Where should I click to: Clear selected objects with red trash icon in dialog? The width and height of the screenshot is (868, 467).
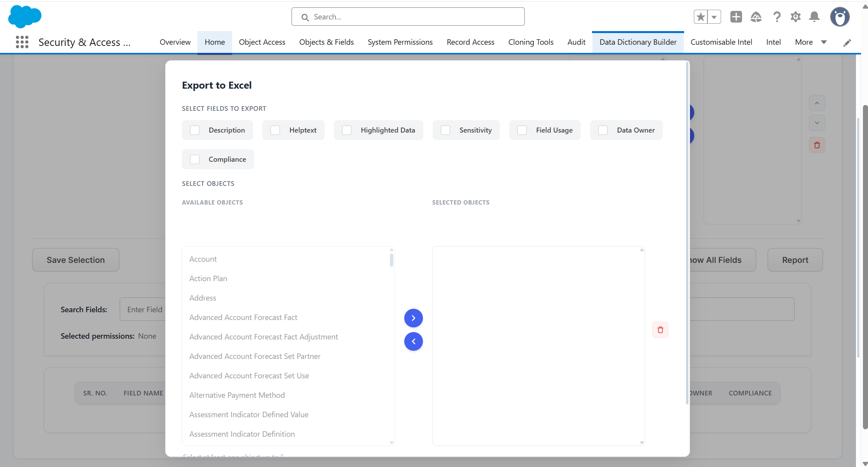(x=660, y=330)
